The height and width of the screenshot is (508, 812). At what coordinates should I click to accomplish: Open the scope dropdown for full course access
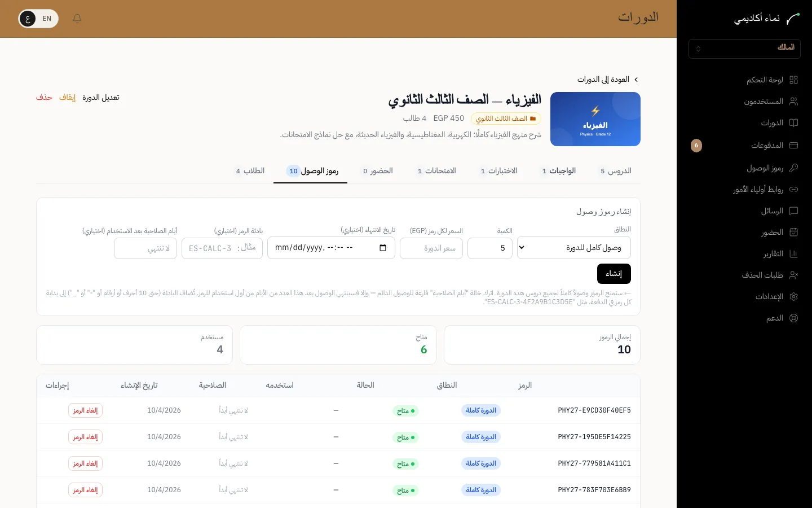[573, 248]
